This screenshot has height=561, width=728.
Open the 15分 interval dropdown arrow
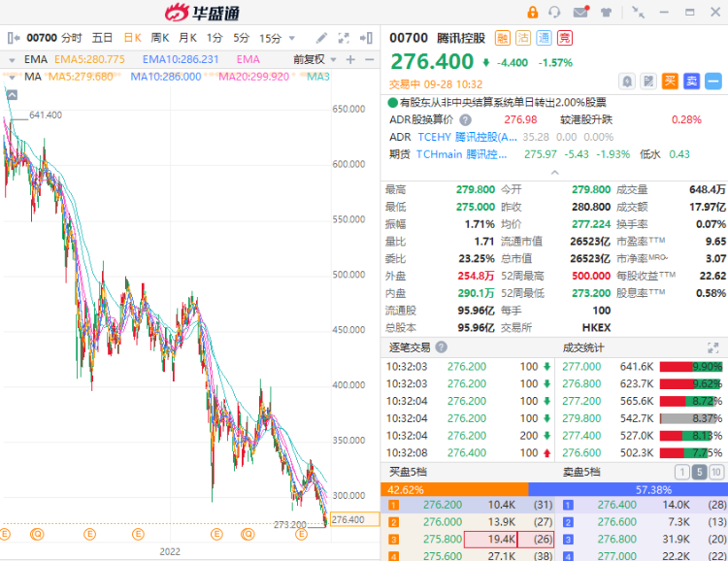coord(292,38)
